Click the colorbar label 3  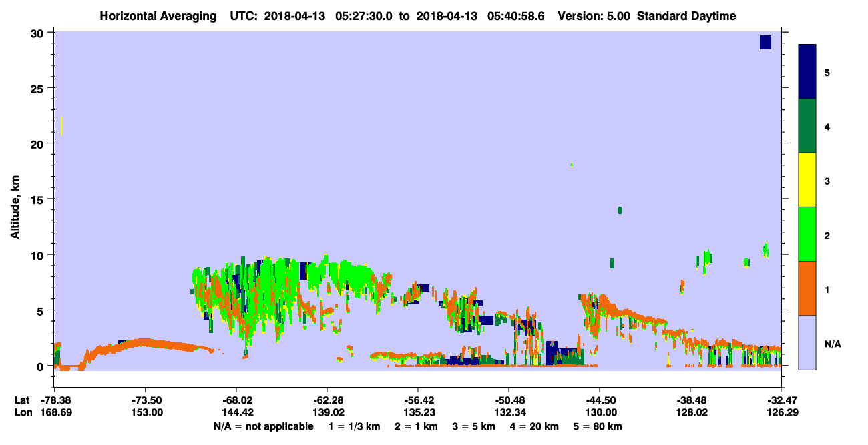[827, 180]
